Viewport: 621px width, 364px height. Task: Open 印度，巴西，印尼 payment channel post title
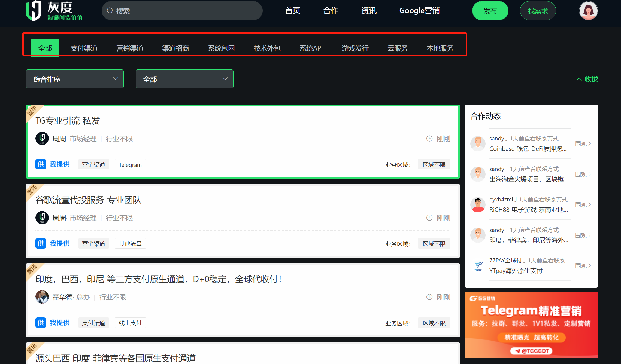tap(159, 279)
